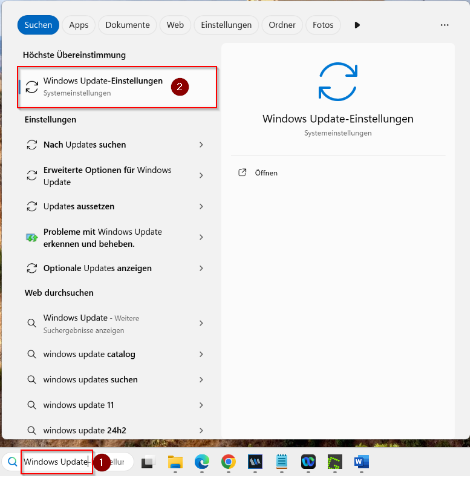470x477 pixels.
Task: Open Google Chrome taskbar icon
Action: 228,462
